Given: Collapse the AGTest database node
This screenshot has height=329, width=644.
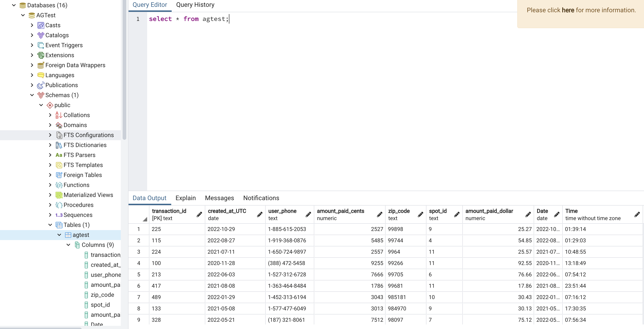Looking at the screenshot, I should click(x=23, y=15).
